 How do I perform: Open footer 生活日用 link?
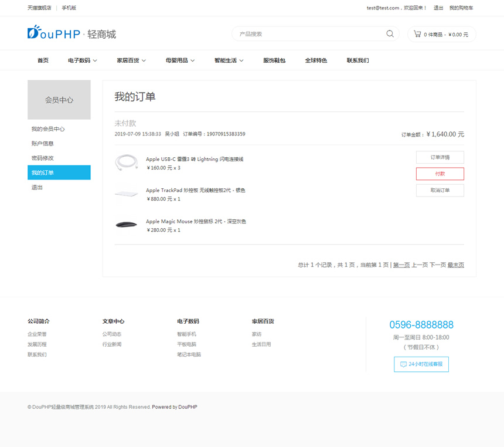click(261, 344)
